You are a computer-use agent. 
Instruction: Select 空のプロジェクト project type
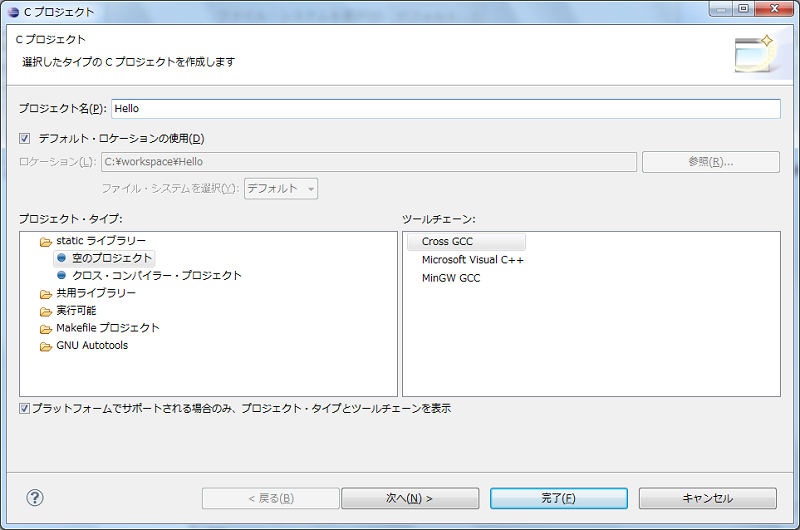pos(112,258)
